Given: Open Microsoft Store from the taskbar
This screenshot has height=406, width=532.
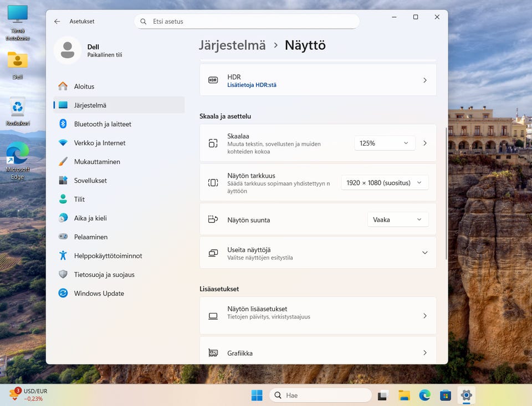Looking at the screenshot, I should click(x=445, y=395).
